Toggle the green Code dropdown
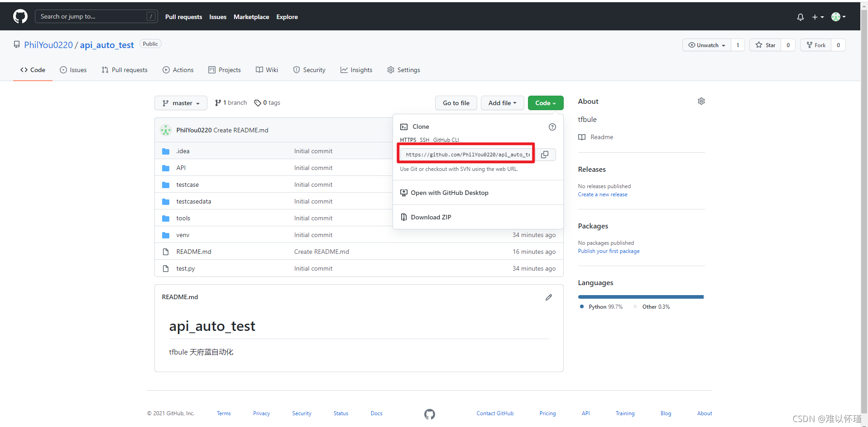 pos(546,103)
